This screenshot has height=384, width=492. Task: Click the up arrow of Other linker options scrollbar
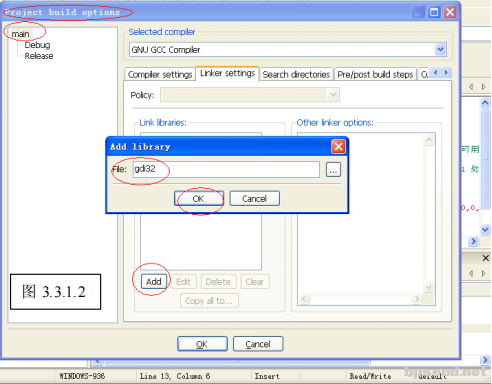coord(429,139)
